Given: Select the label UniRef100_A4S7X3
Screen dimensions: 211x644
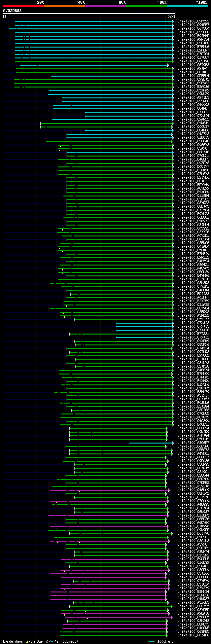Looking at the screenshot, I should [x=193, y=134].
